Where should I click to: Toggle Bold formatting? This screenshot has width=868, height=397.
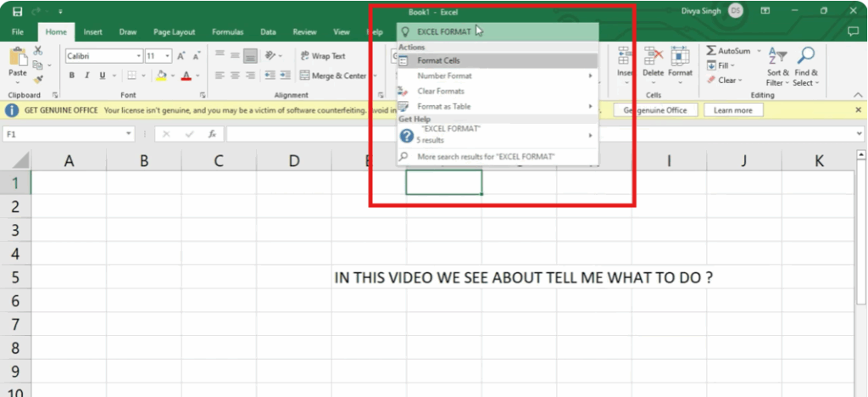[72, 75]
